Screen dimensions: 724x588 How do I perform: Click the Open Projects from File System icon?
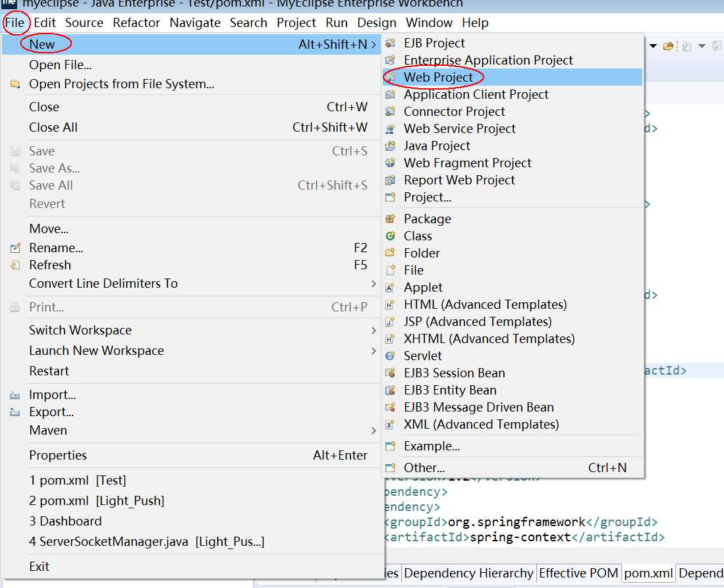tap(15, 84)
